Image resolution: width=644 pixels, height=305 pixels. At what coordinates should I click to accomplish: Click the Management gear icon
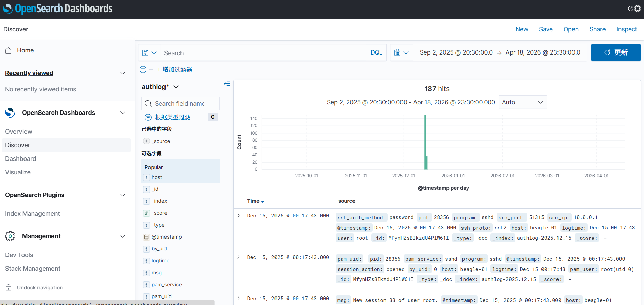10,236
